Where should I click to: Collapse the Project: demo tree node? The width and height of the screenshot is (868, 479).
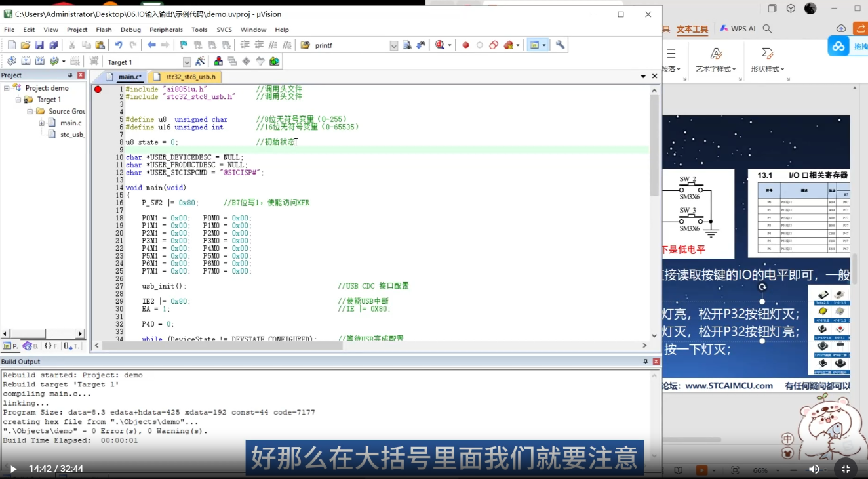7,88
